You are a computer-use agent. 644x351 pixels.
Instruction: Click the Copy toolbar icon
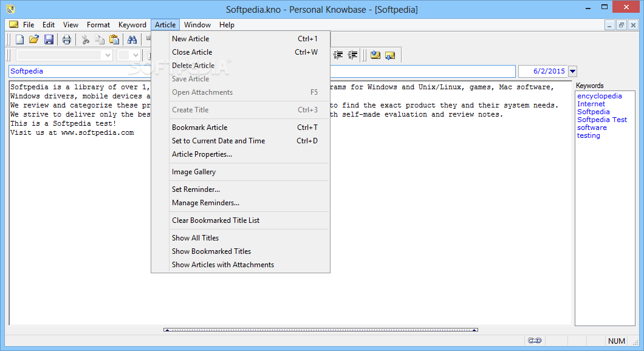[100, 39]
